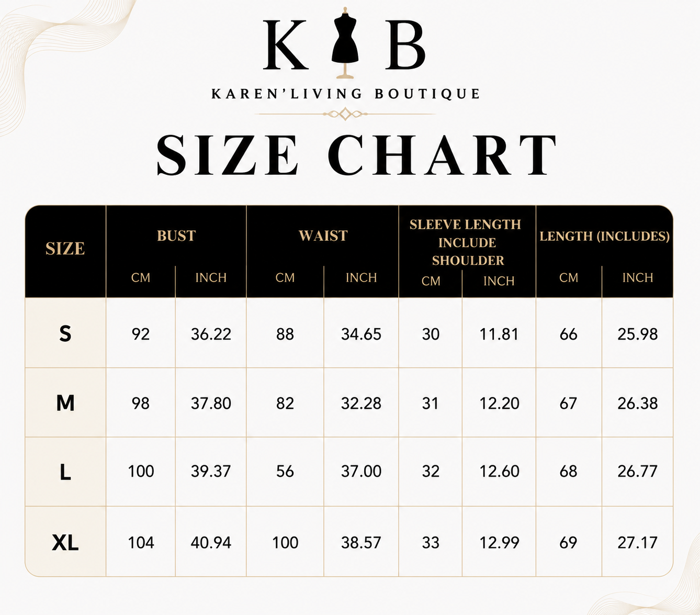
Task: Click the S size row label
Action: (x=65, y=333)
